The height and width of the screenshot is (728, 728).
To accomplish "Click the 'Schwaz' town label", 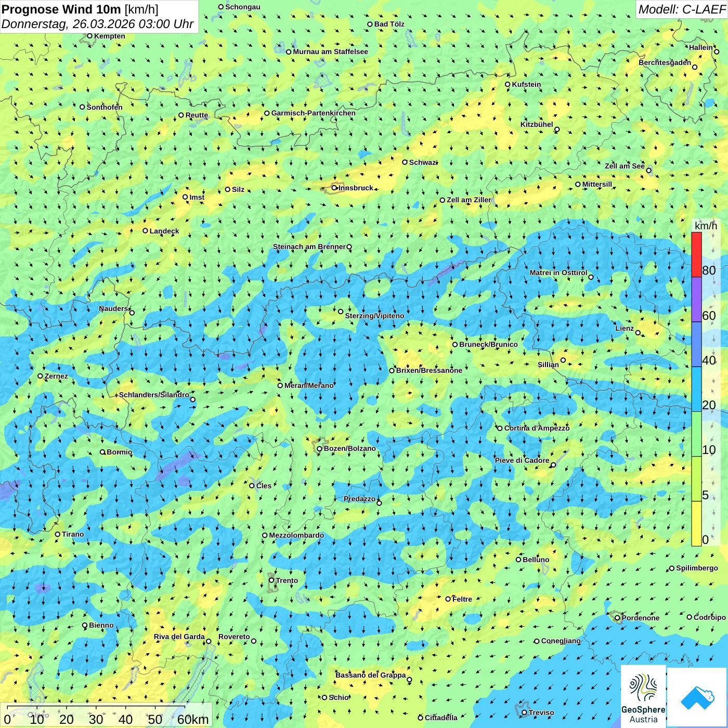I will [423, 162].
